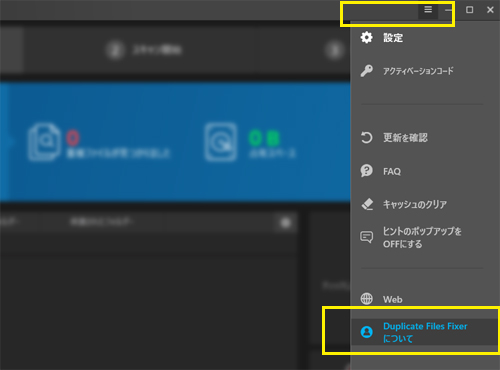Viewport: 500px width, 370px height.
Task: Click the blurred step 2 scan circle
Action: click(x=115, y=50)
